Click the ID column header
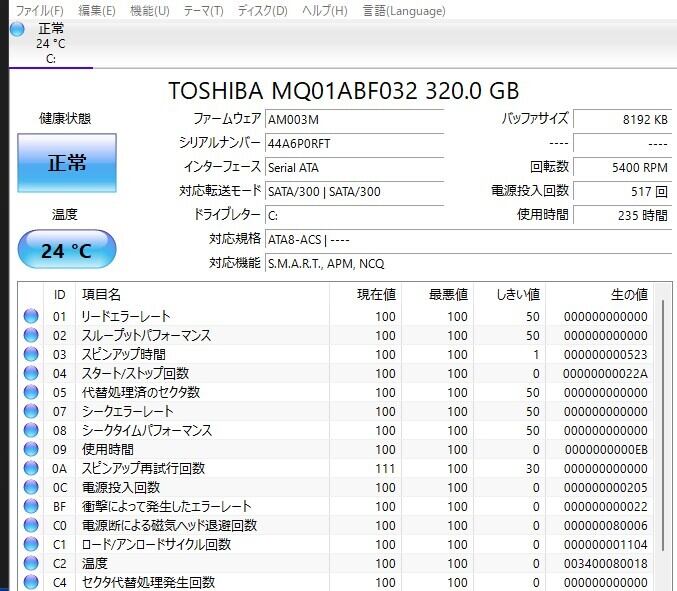The height and width of the screenshot is (591, 677). 60,294
